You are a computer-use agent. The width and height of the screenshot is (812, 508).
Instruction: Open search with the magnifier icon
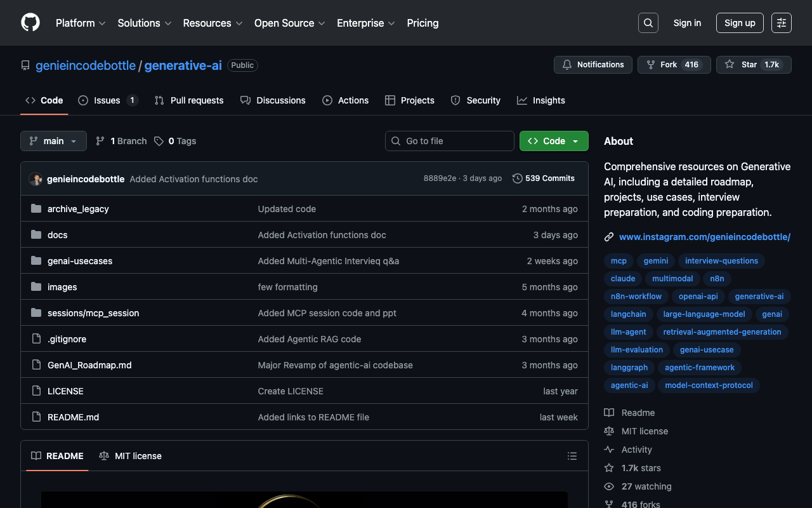click(x=648, y=23)
